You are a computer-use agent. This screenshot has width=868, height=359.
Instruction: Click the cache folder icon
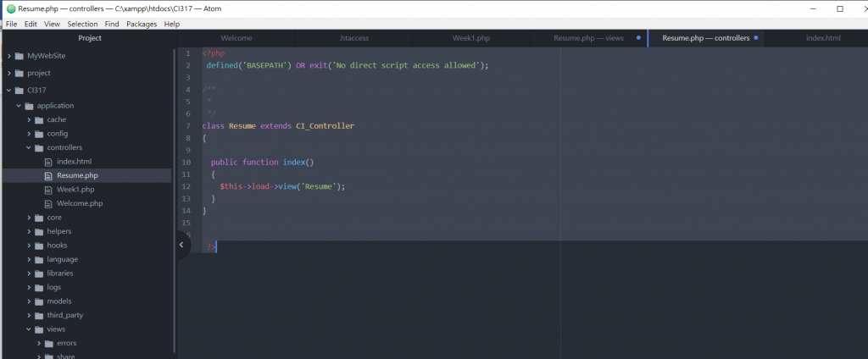tap(39, 119)
